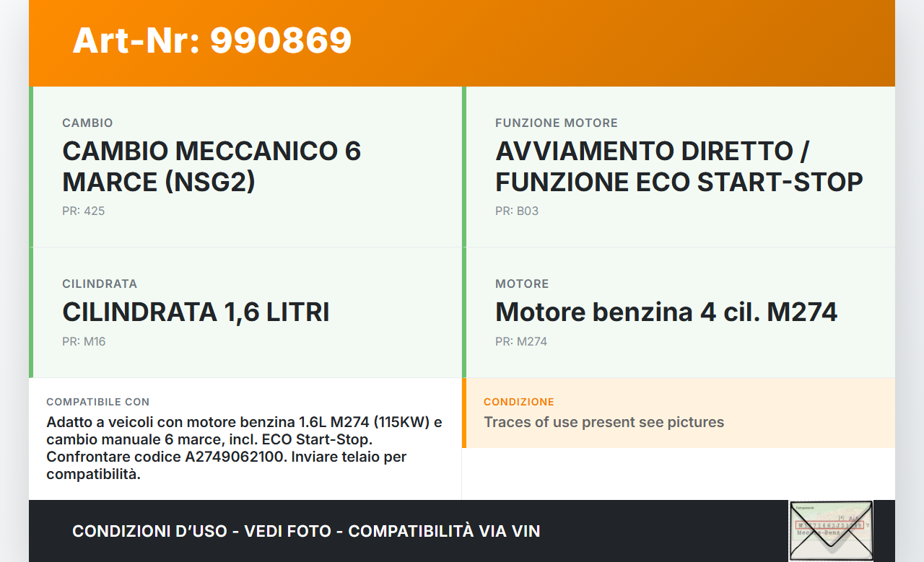The image size is (924, 562).
Task: Click the small CAMBIO label
Action: pos(87,123)
